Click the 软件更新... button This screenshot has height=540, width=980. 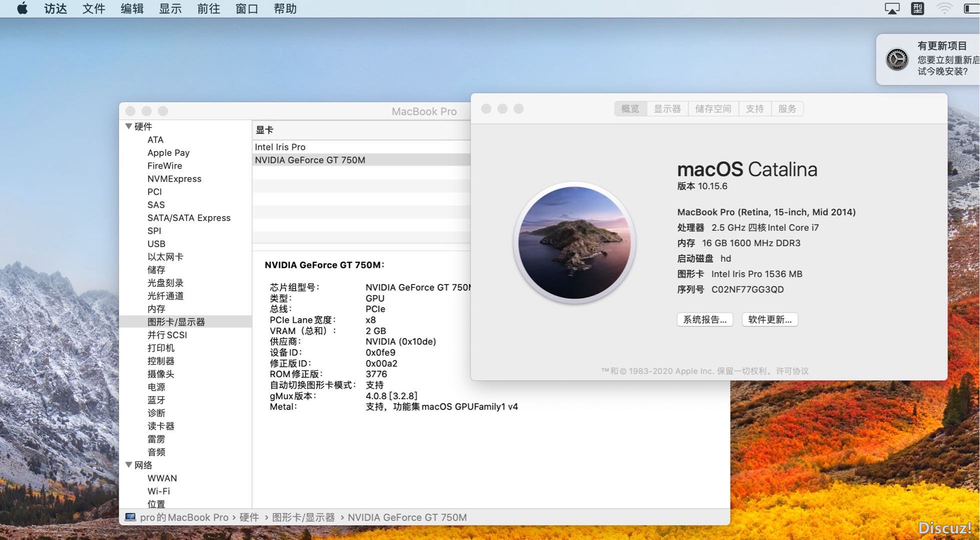(770, 319)
